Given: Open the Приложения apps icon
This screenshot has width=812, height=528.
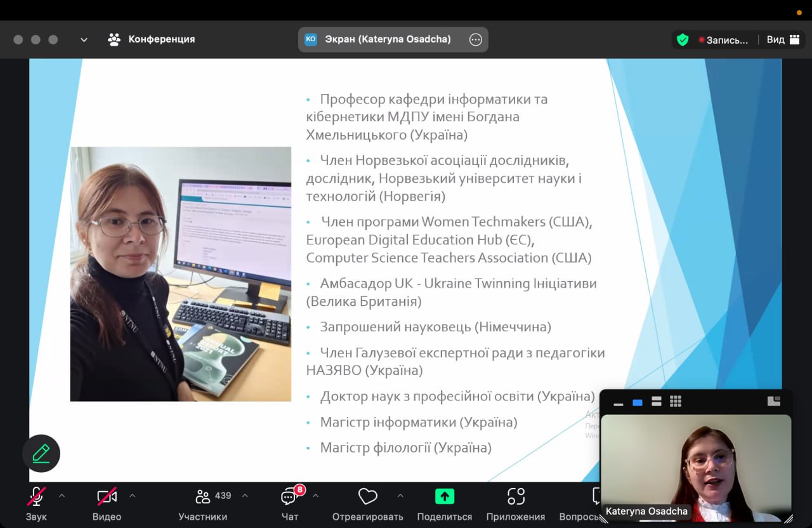Looking at the screenshot, I should pyautogui.click(x=516, y=496).
